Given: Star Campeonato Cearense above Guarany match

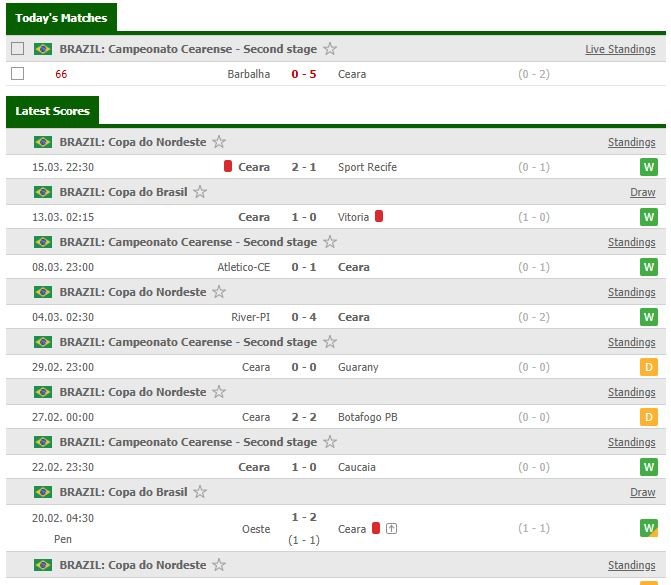Looking at the screenshot, I should click(330, 342).
